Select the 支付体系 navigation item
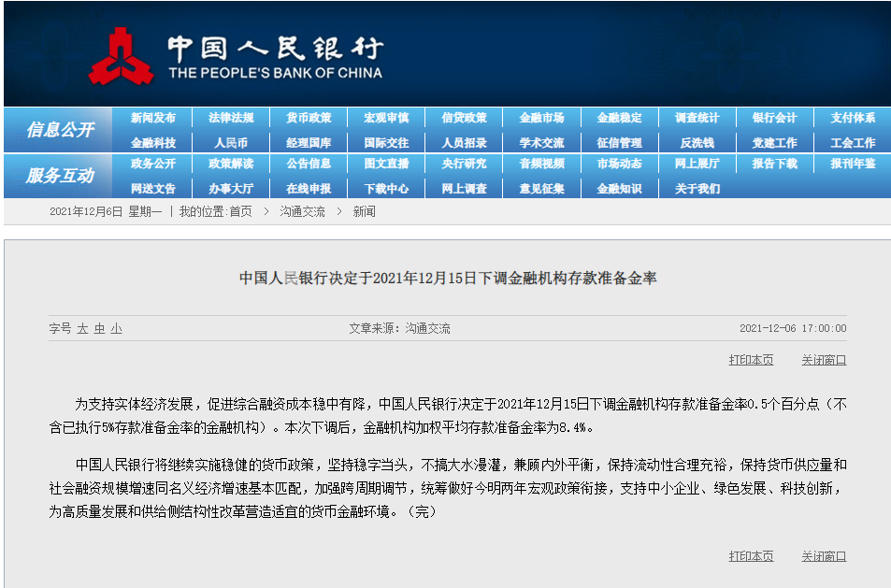Image resolution: width=891 pixels, height=588 pixels. (853, 118)
